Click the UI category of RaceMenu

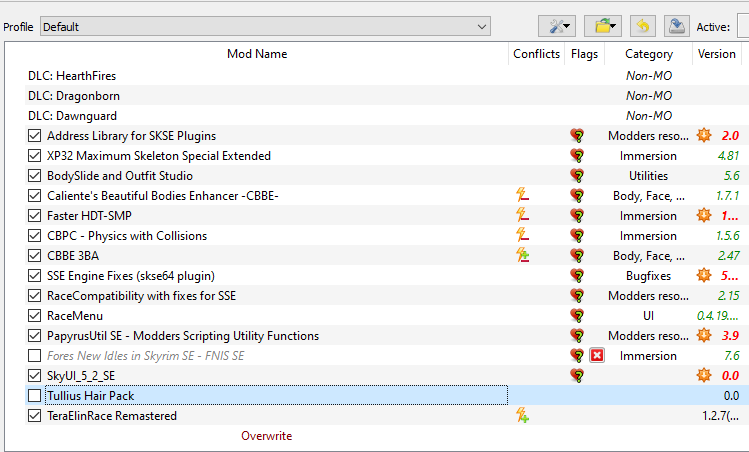648,316
